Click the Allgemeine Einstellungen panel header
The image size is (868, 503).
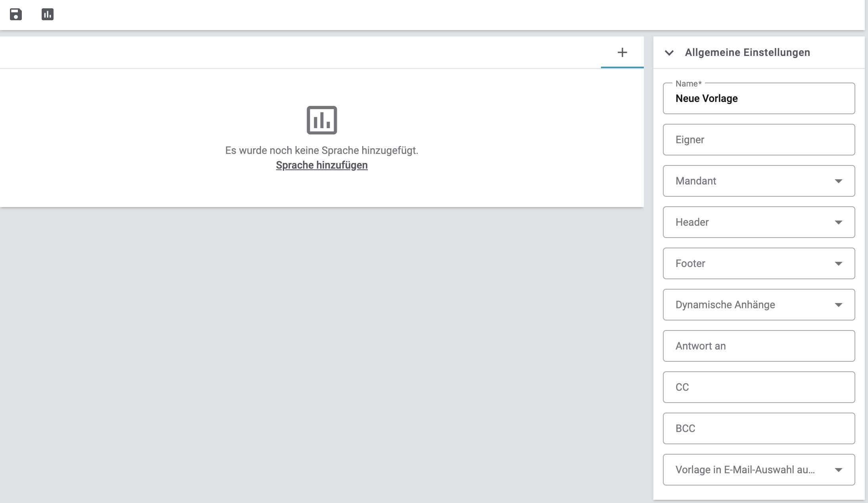(747, 52)
